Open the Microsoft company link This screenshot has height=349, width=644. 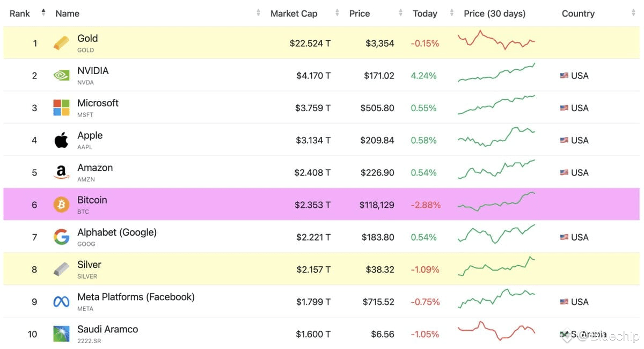[x=98, y=103]
